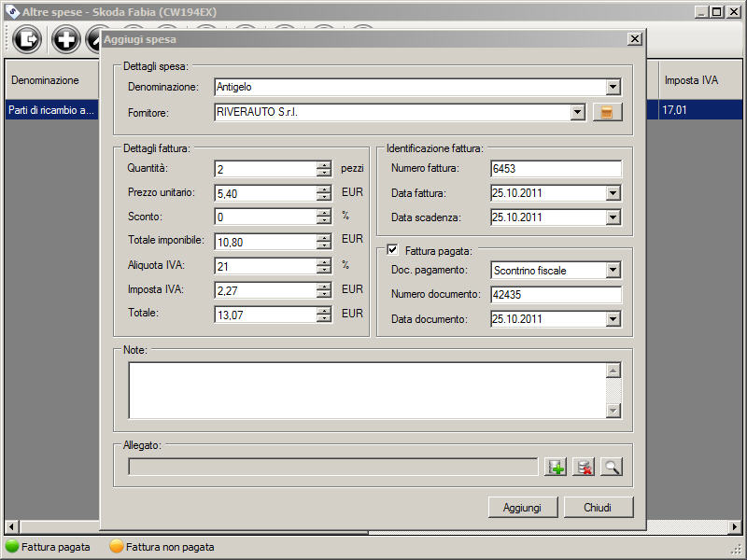Minimize the Altre spese window
The width and height of the screenshot is (747, 560).
click(x=701, y=12)
